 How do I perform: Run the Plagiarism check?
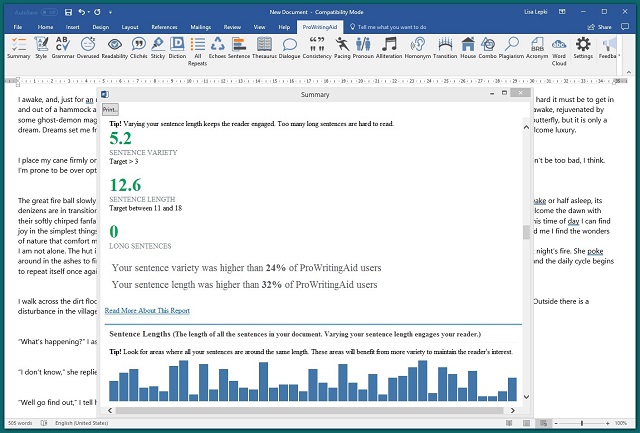coord(511,48)
